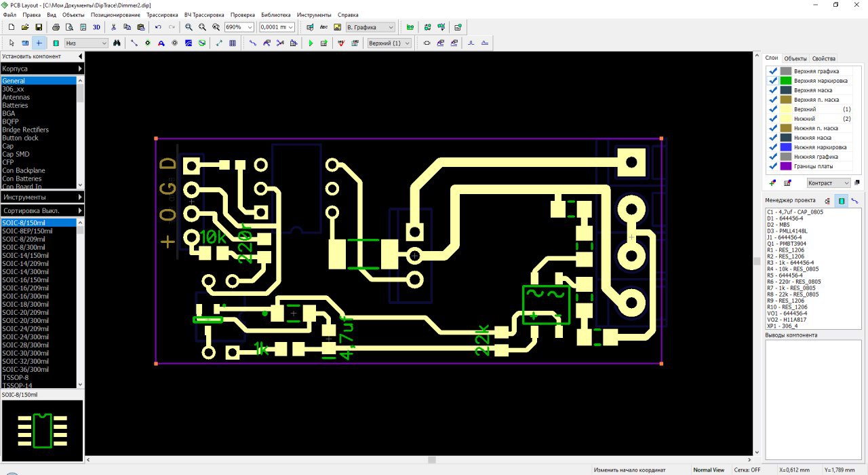Screen dimensions: 868x475
Task: Click the Нижняя маркировка blue color swatch
Action: 785,147
